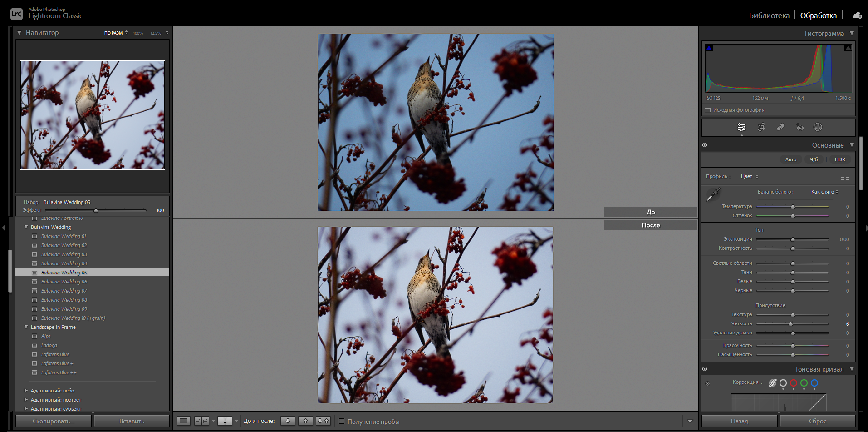Expand the Адаптивный: портрет group
The height and width of the screenshot is (432, 868).
coord(26,400)
